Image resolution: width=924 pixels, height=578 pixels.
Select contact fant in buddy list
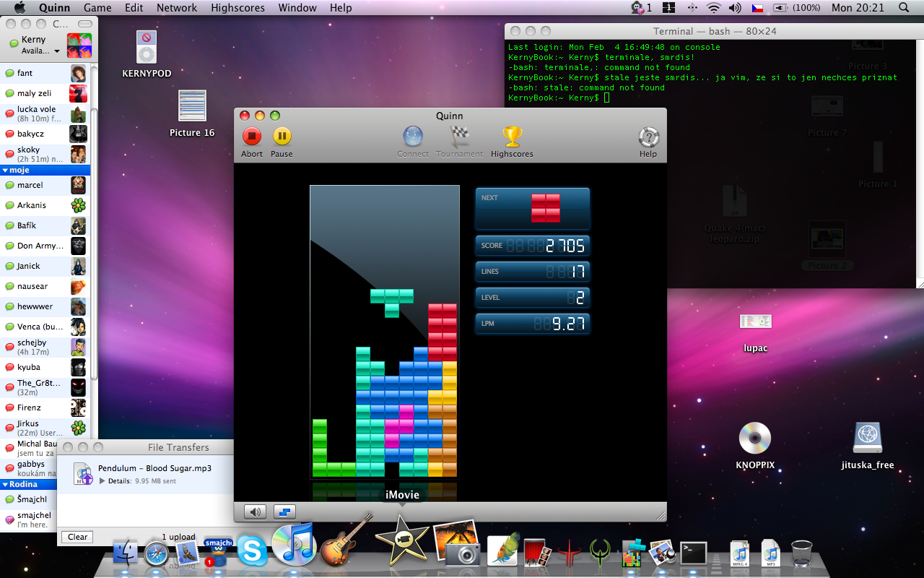click(x=45, y=74)
